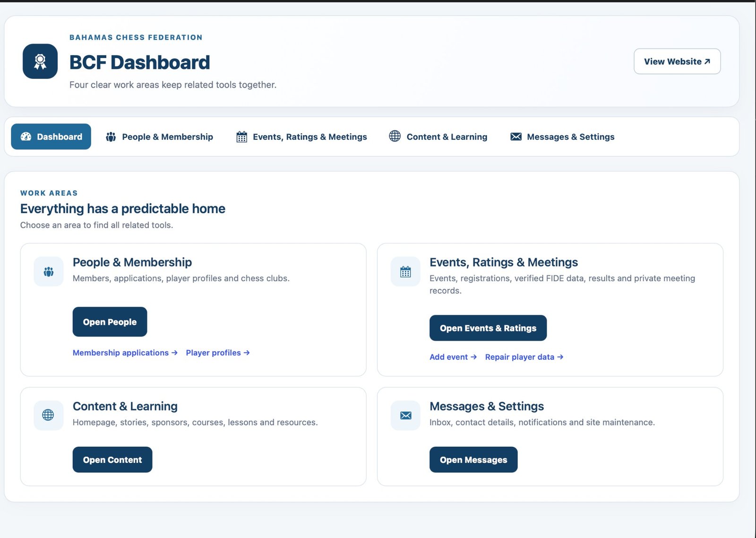Follow the Player profiles link

point(218,353)
